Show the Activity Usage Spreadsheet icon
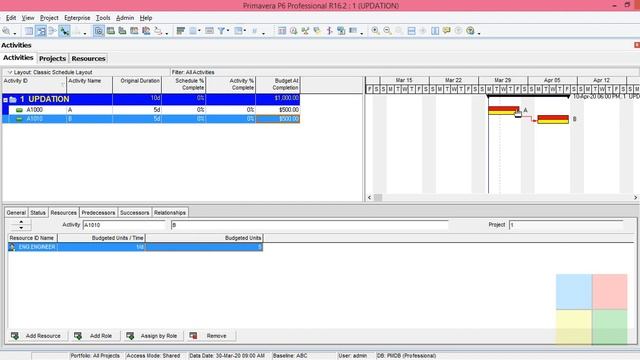This screenshot has height=360, width=640. 111,31
